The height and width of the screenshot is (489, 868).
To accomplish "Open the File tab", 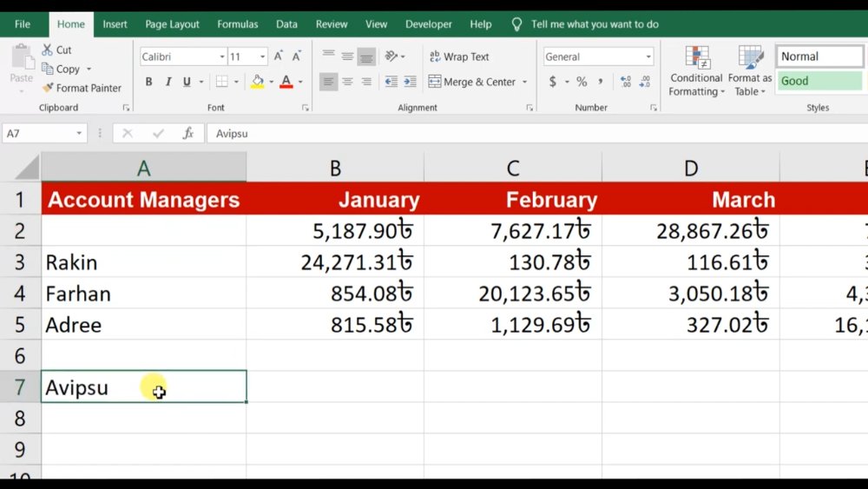I will [23, 24].
